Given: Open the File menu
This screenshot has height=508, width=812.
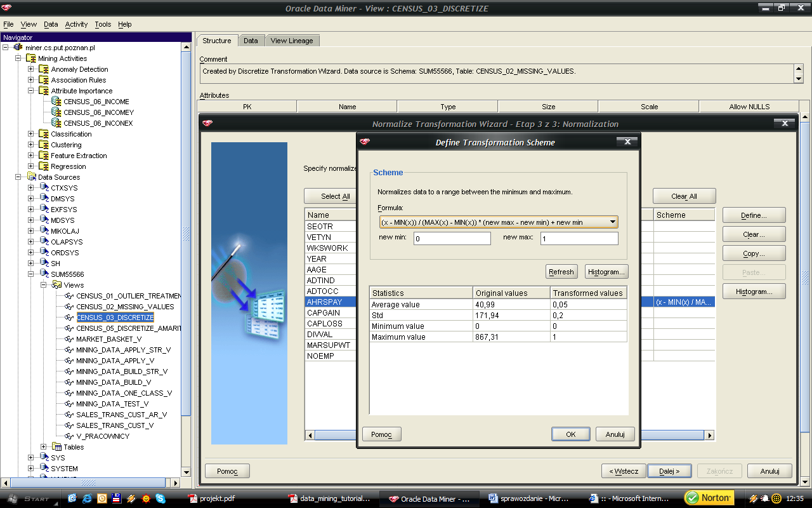Looking at the screenshot, I should [8, 24].
